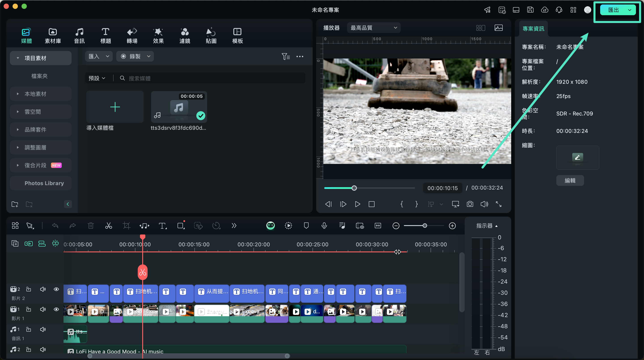Click the save project icon in title bar
The image size is (644, 360).
coord(530,10)
